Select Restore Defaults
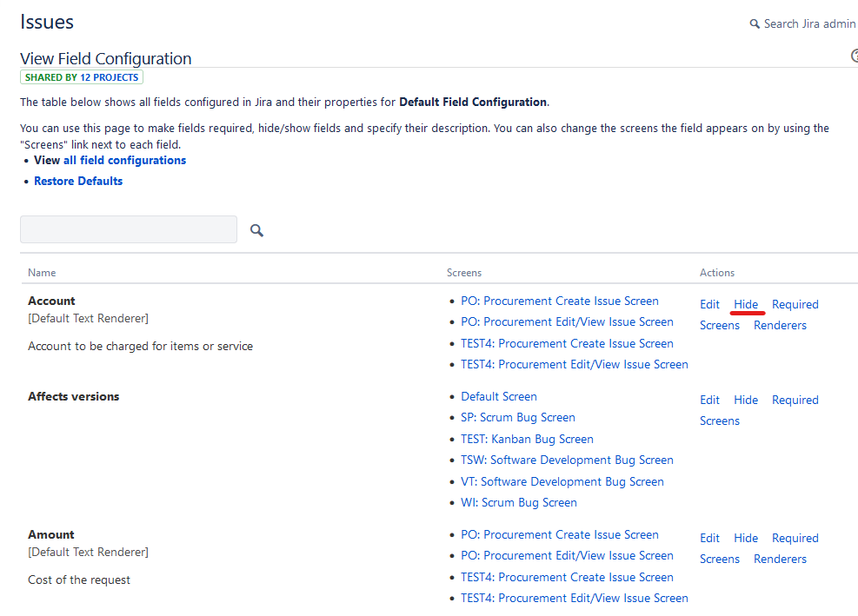This screenshot has width=858, height=616. tap(77, 181)
